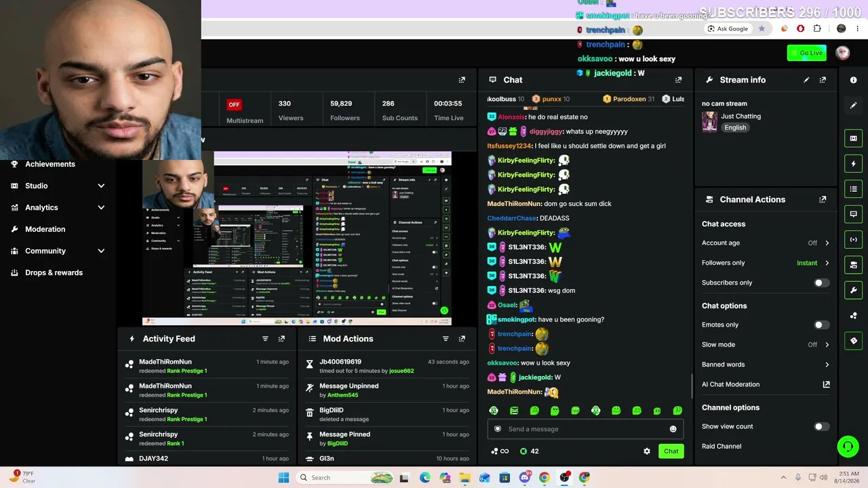Viewport: 868px width, 488px height.
Task: Edit stream info with pencil icon
Action: (x=806, y=80)
